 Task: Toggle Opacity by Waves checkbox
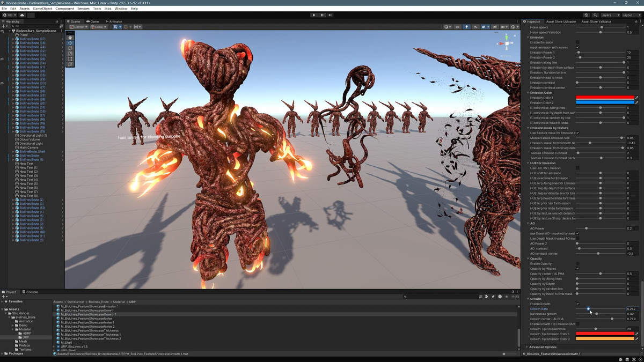click(577, 269)
